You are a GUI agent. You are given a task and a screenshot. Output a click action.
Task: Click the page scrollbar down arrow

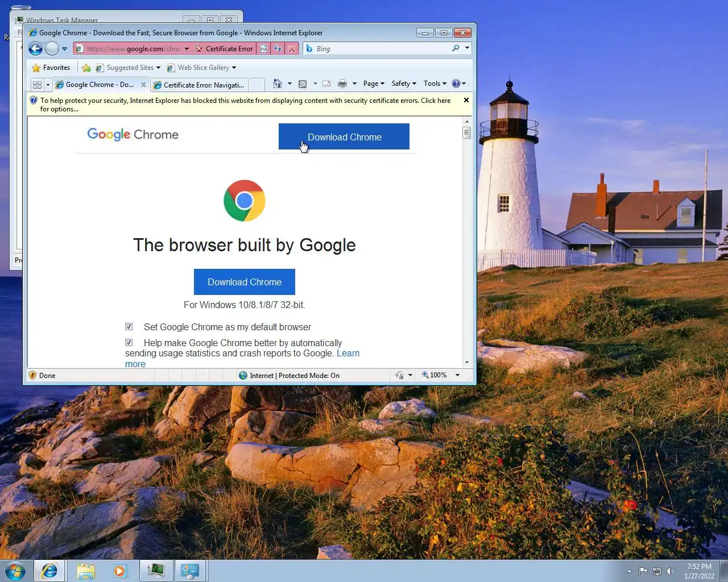coord(467,362)
